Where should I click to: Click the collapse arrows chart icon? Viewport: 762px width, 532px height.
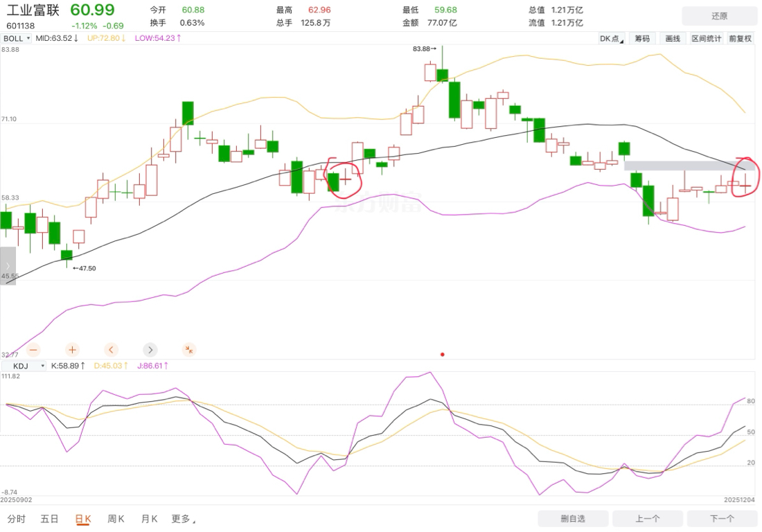(x=189, y=350)
